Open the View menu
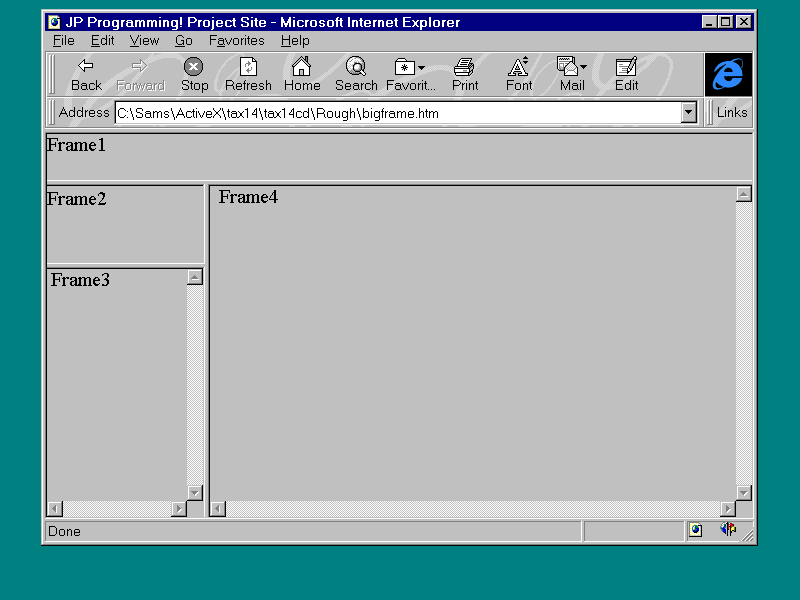The height and width of the screenshot is (600, 800). (x=144, y=41)
